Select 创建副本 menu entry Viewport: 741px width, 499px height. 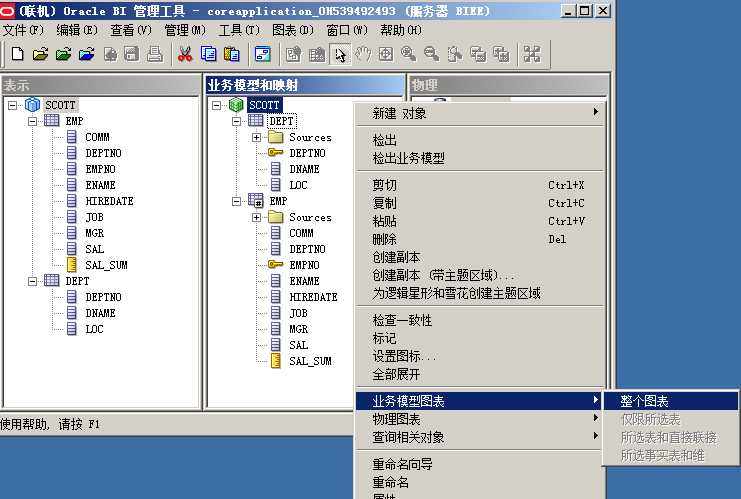(x=480, y=257)
